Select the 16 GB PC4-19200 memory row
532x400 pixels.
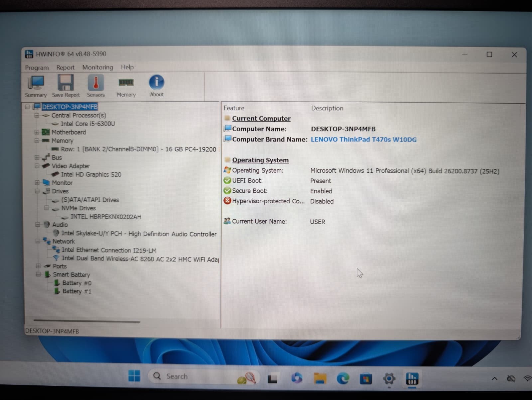coord(138,149)
